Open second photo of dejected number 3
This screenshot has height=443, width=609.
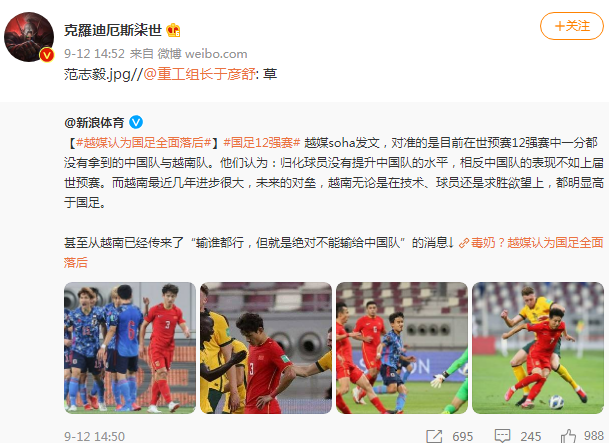point(266,348)
